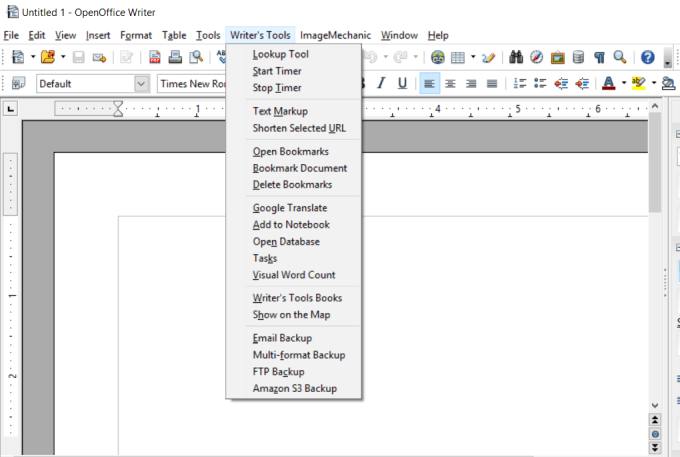The width and height of the screenshot is (680, 457).
Task: Click the Previous Page double-arrow button
Action: click(x=655, y=420)
